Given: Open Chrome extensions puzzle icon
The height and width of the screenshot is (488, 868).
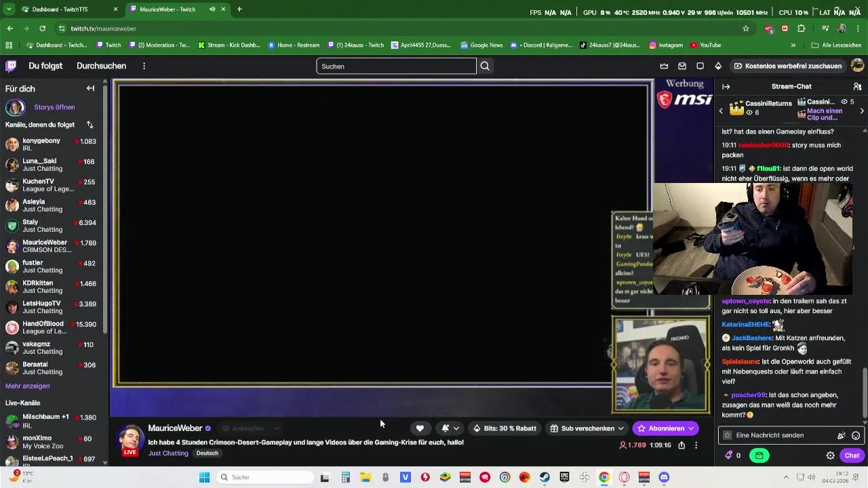Looking at the screenshot, I should (x=802, y=28).
